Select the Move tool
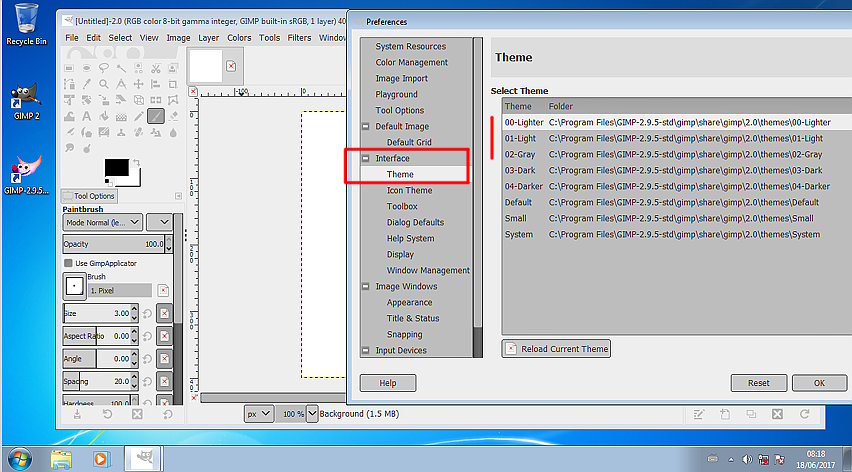The image size is (852, 472). pos(139,84)
